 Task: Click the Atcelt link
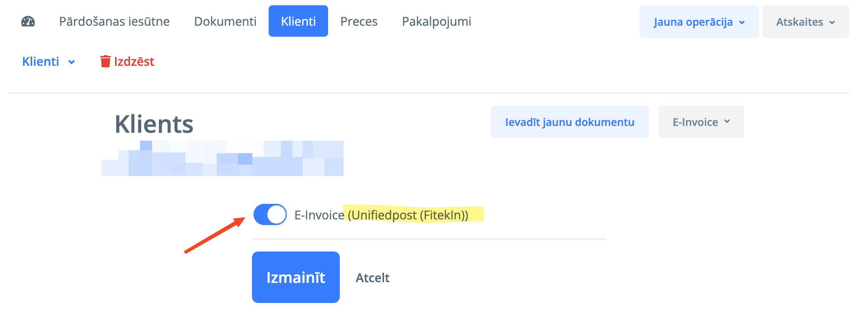(372, 278)
